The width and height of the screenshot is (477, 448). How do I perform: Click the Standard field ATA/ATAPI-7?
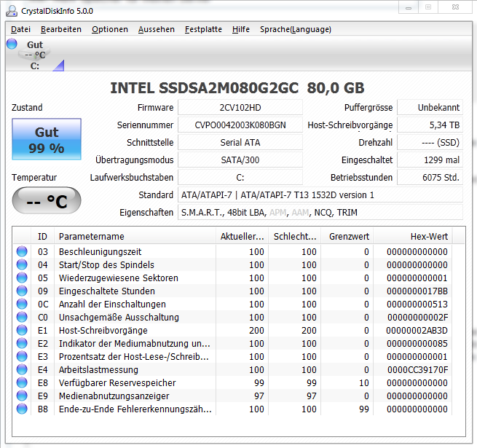(x=320, y=194)
